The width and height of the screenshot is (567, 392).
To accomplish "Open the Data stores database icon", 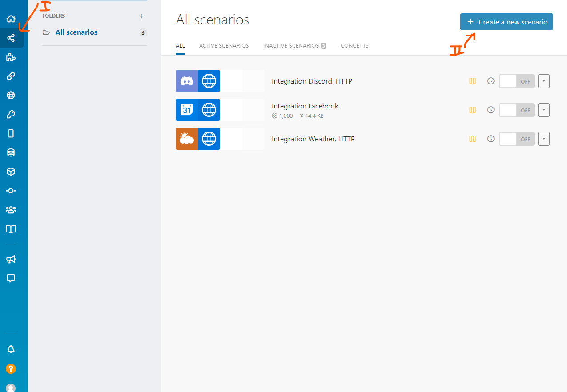I will (11, 152).
